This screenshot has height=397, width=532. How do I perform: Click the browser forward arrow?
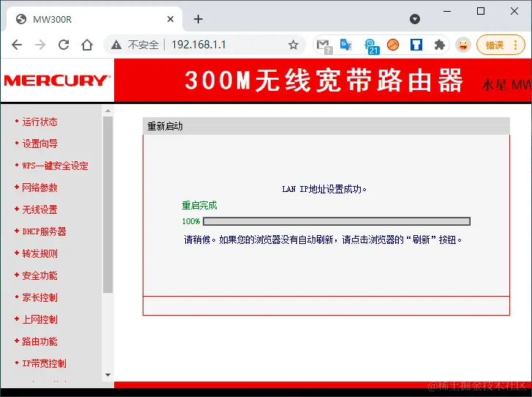pos(40,45)
